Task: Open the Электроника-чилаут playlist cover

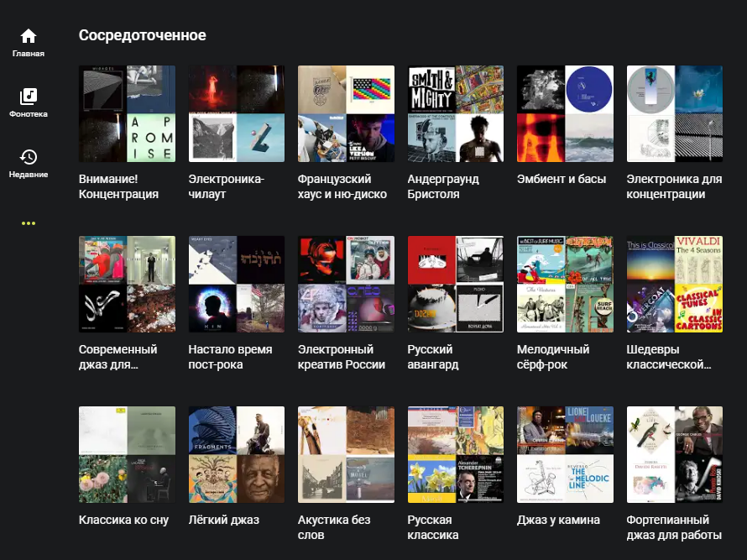Action: pos(237,114)
